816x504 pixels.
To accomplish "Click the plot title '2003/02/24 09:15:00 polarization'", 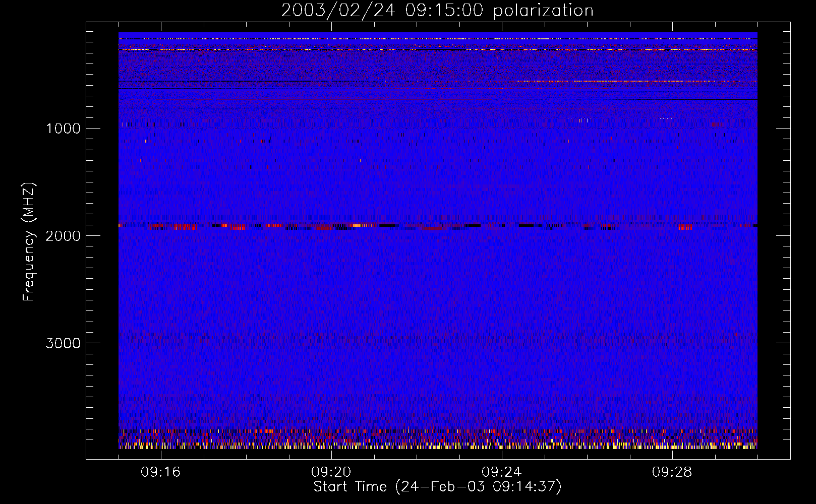I will [437, 10].
